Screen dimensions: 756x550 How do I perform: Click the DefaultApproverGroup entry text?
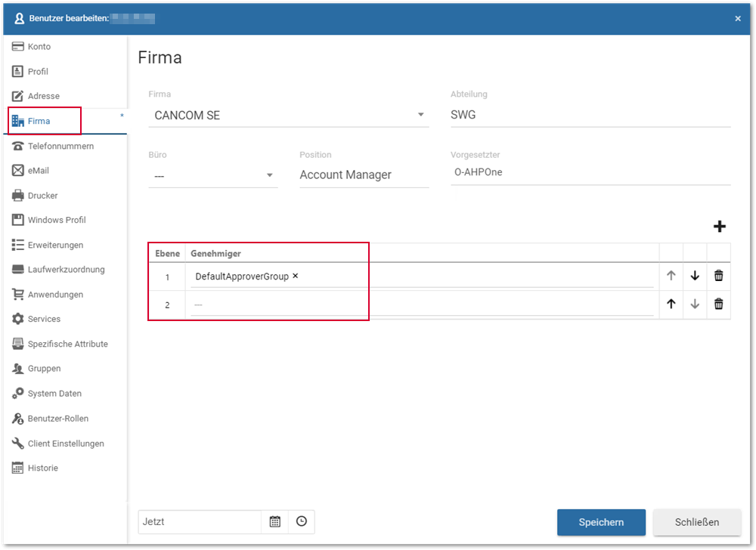(x=242, y=277)
